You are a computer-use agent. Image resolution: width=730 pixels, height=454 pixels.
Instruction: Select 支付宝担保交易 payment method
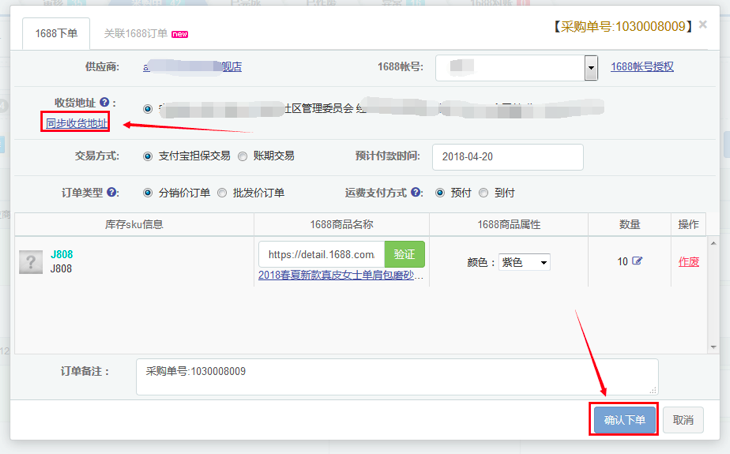150,156
